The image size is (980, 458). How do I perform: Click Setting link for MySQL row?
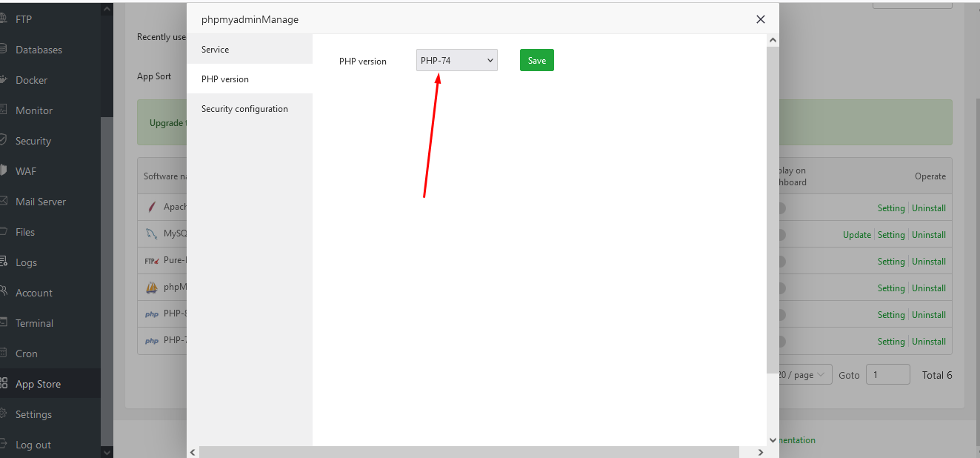tap(891, 235)
